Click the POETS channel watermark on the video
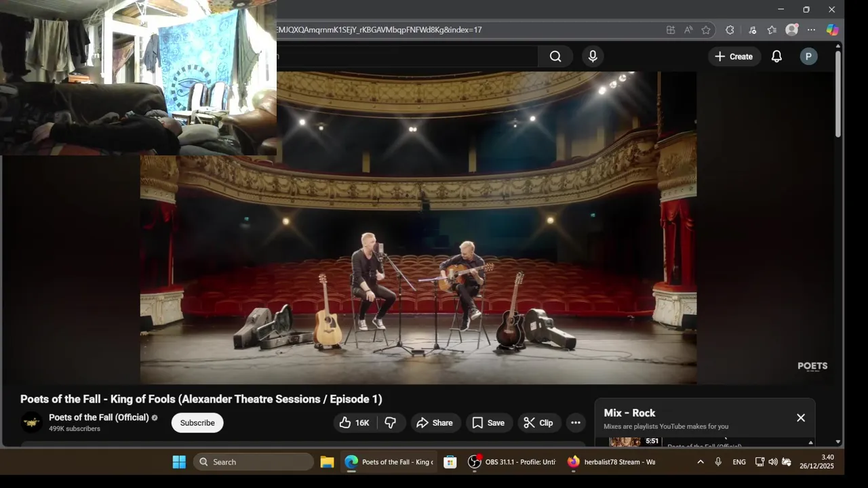 coord(812,367)
